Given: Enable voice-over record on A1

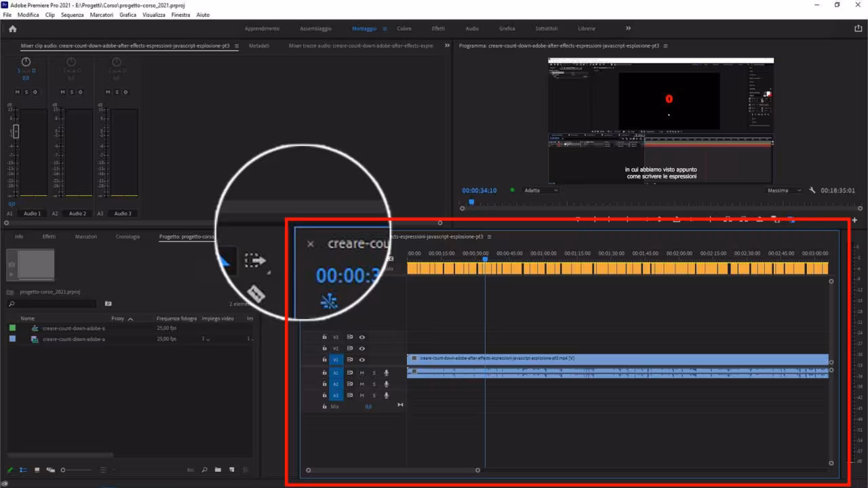Looking at the screenshot, I should click(387, 373).
